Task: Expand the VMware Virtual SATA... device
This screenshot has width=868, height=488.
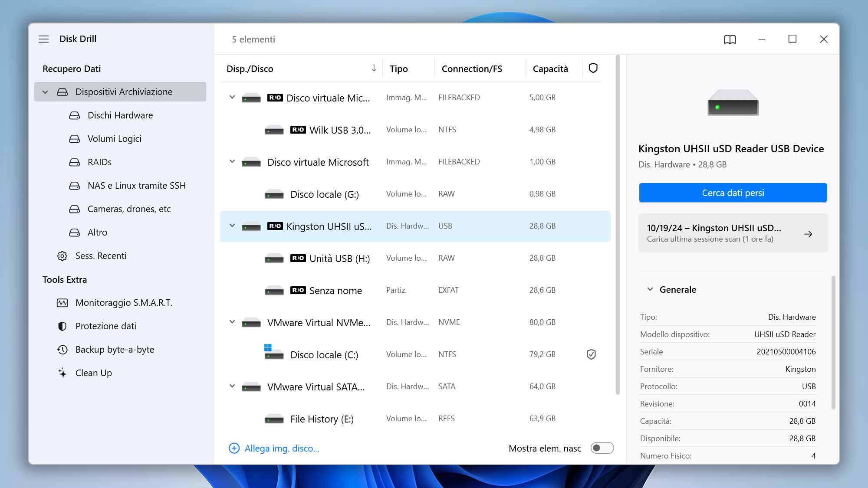Action: 232,386
